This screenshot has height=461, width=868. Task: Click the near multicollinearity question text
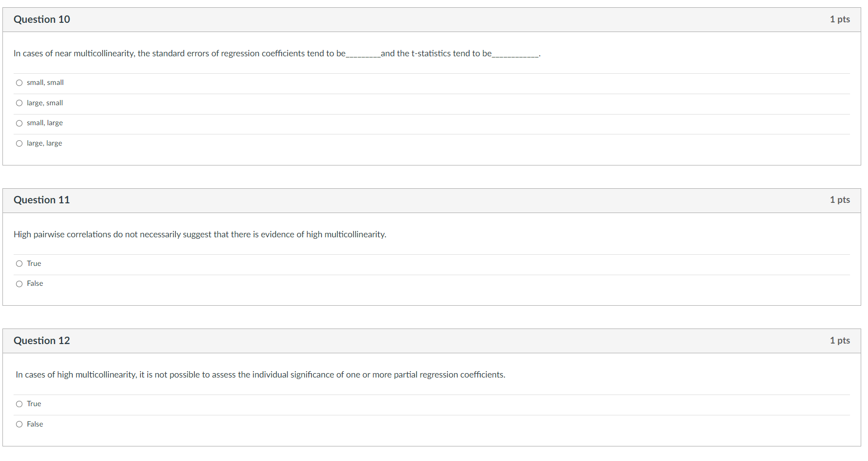(277, 53)
